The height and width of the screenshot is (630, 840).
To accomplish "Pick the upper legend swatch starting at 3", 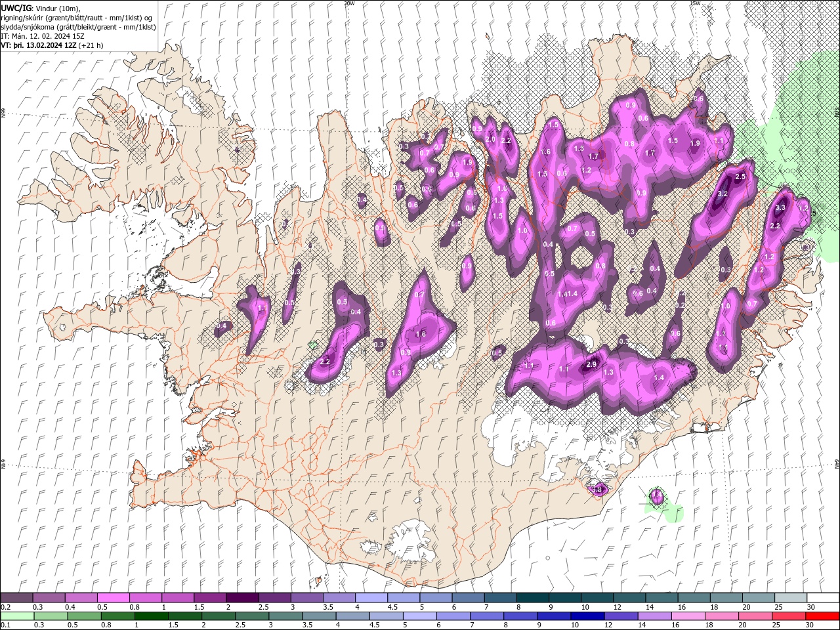I will (x=306, y=598).
